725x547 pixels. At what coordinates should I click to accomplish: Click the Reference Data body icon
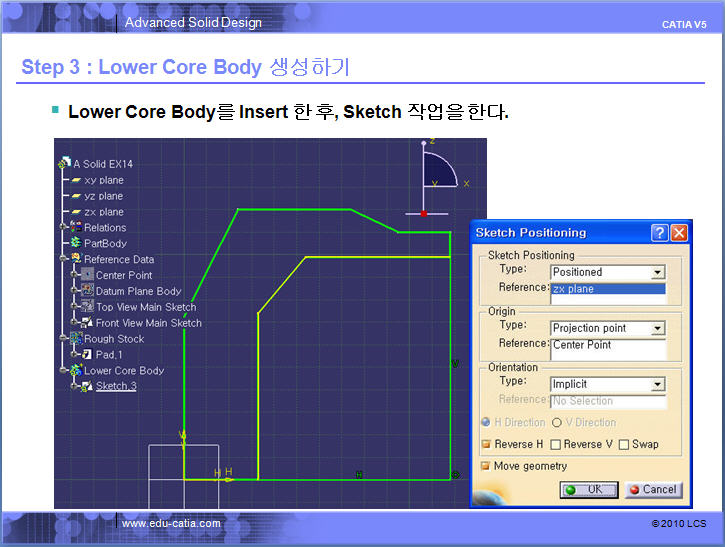(x=76, y=258)
